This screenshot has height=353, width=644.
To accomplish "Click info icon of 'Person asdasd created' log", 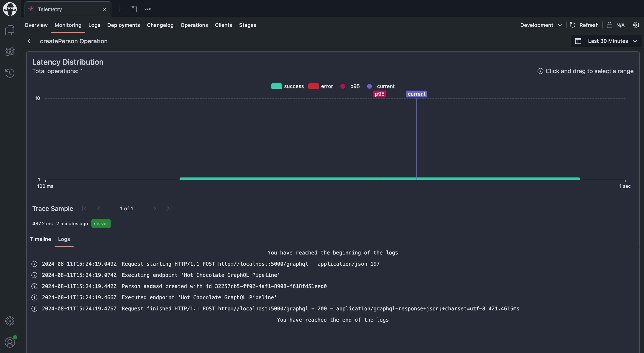I will [34, 286].
